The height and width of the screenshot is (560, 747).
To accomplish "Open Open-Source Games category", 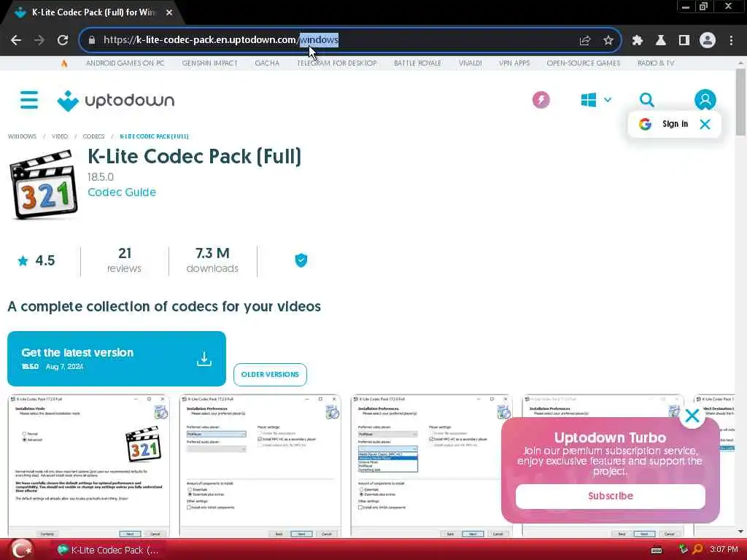I will [583, 63].
